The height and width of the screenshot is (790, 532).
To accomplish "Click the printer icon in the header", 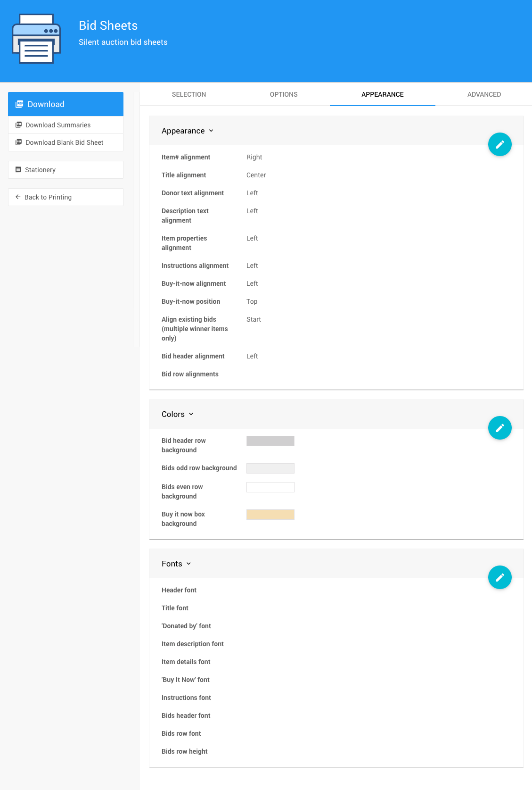I will click(36, 39).
